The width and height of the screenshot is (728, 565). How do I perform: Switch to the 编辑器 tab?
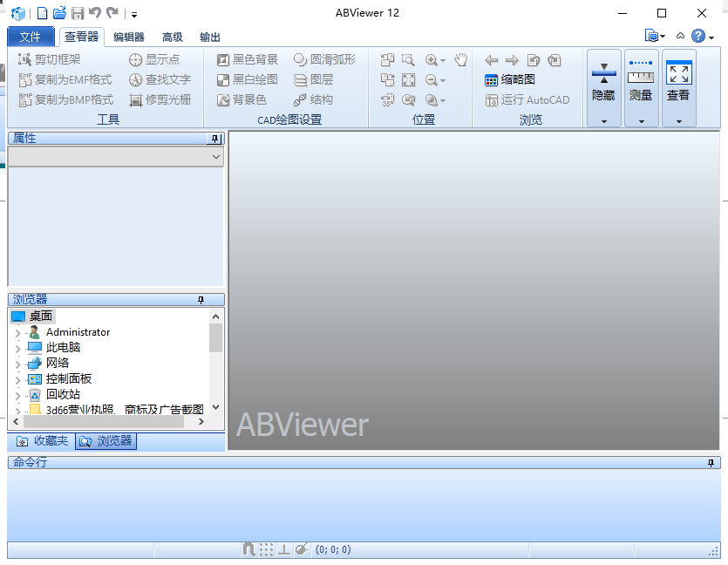coord(129,37)
